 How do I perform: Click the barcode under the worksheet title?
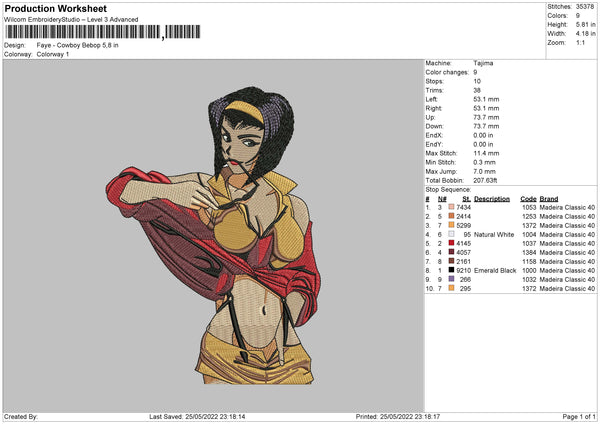(103, 32)
